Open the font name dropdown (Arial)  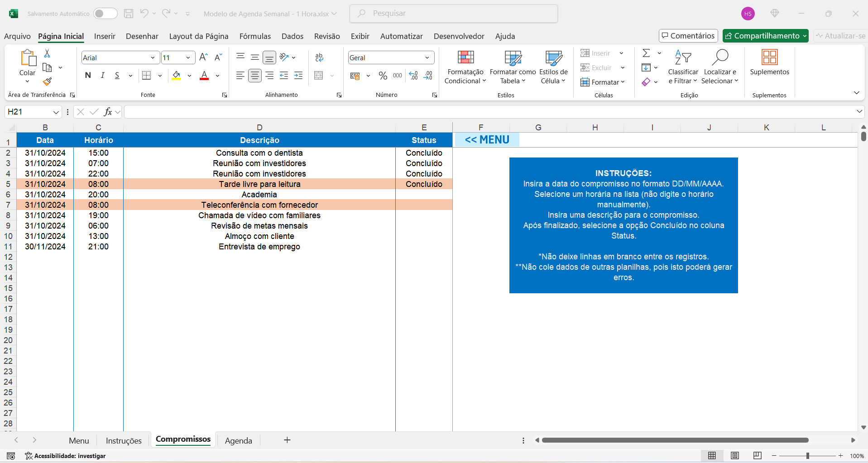pyautogui.click(x=153, y=57)
